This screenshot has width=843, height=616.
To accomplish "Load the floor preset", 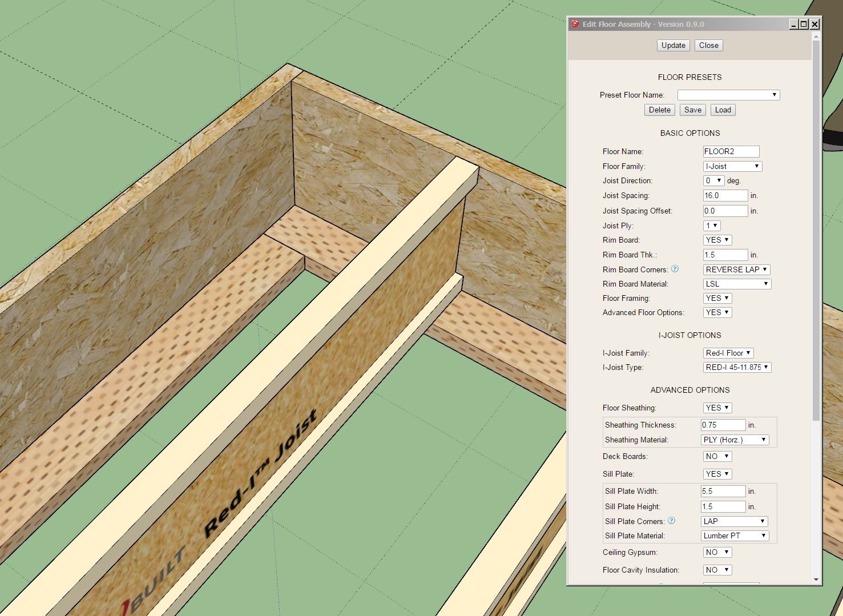I will (723, 110).
